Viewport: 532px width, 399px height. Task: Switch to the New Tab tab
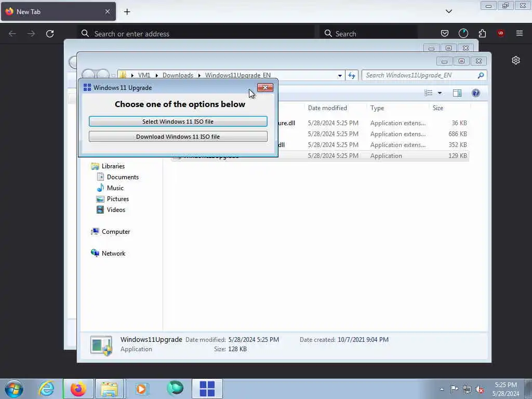pyautogui.click(x=58, y=11)
